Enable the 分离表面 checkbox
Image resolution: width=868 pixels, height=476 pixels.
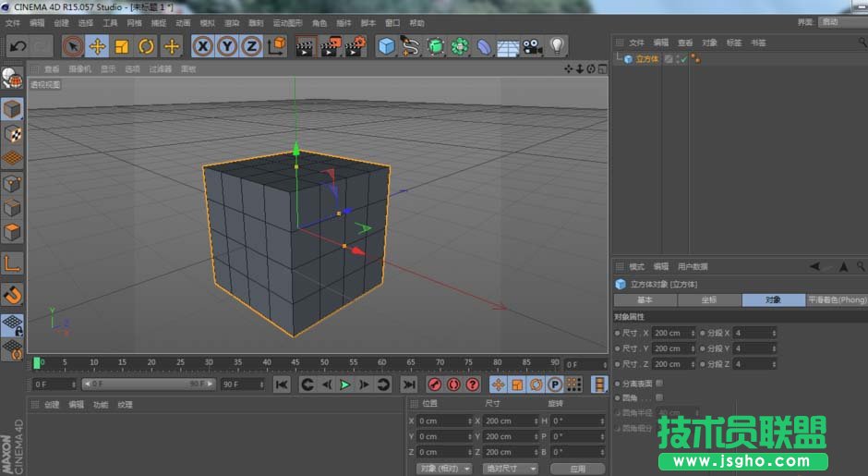(x=658, y=383)
